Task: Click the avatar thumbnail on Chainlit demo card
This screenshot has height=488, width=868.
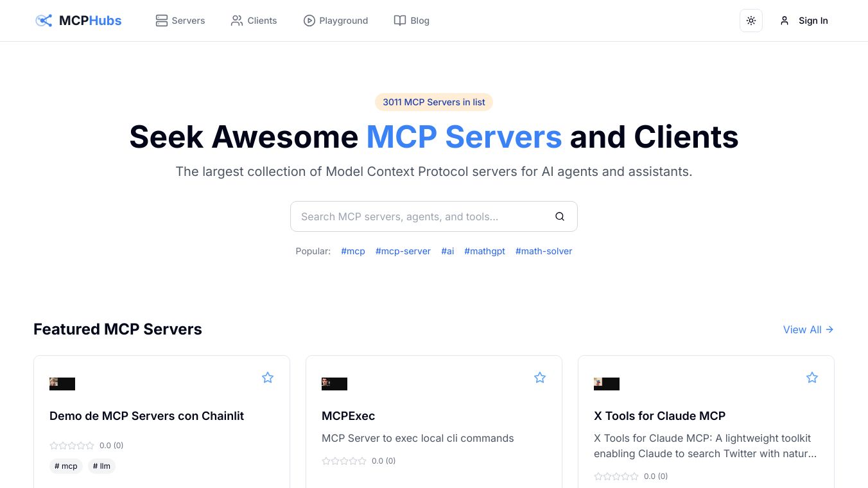Action: pos(62,384)
